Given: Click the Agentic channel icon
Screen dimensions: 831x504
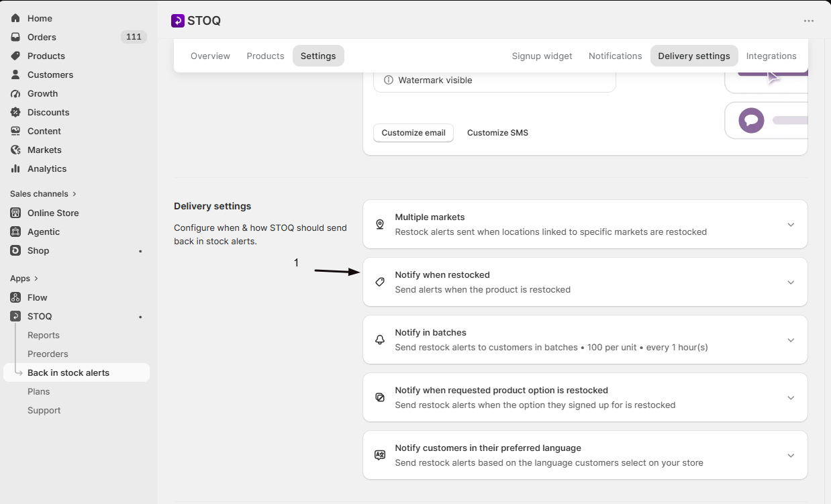Looking at the screenshot, I should tap(15, 232).
